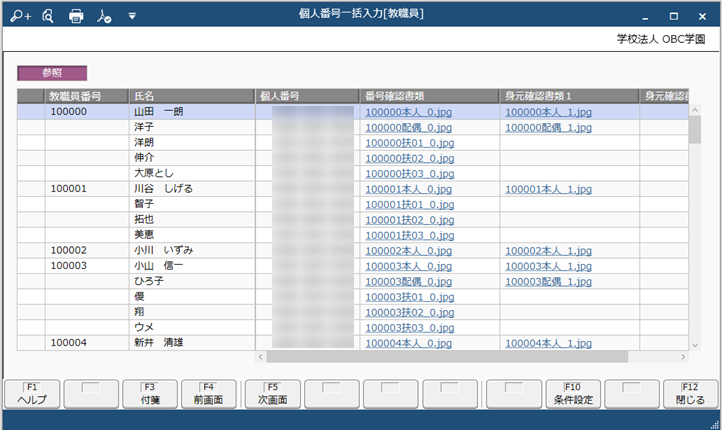Open link 100003扶01_0.jpg
This screenshot has height=430, width=722.
pyautogui.click(x=410, y=297)
